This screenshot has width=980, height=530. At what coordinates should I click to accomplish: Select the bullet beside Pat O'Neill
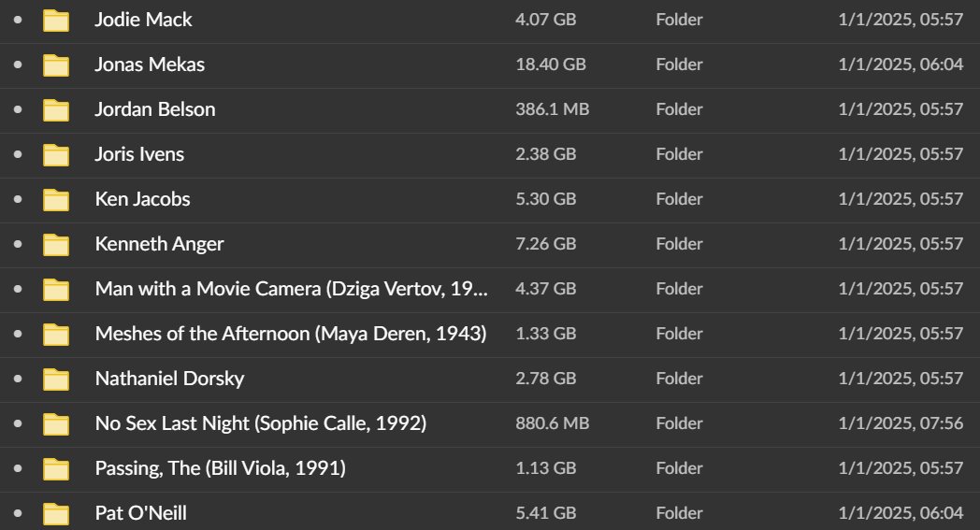pyautogui.click(x=18, y=513)
